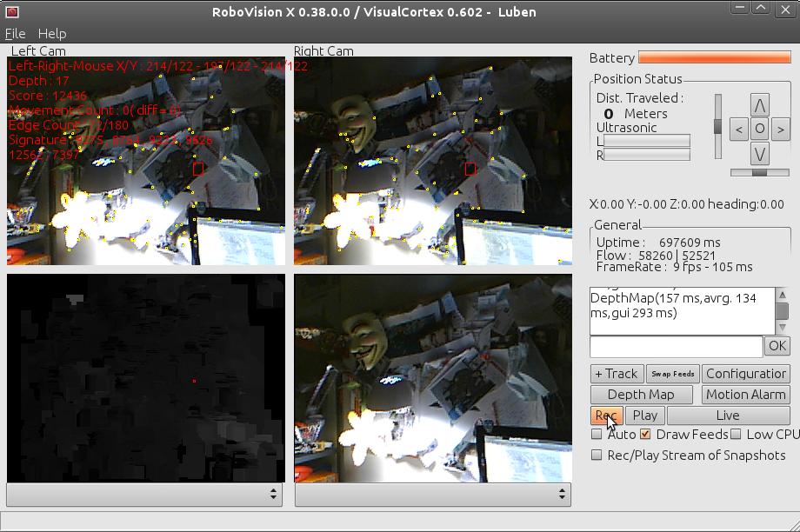Viewport: 800px width, 532px height.
Task: Click the lower right processed camera view
Action: tap(433, 378)
